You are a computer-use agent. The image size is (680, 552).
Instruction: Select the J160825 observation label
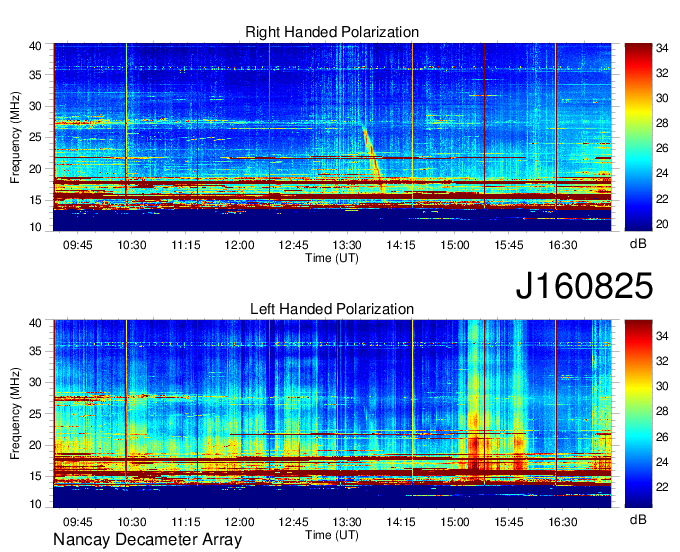584,286
